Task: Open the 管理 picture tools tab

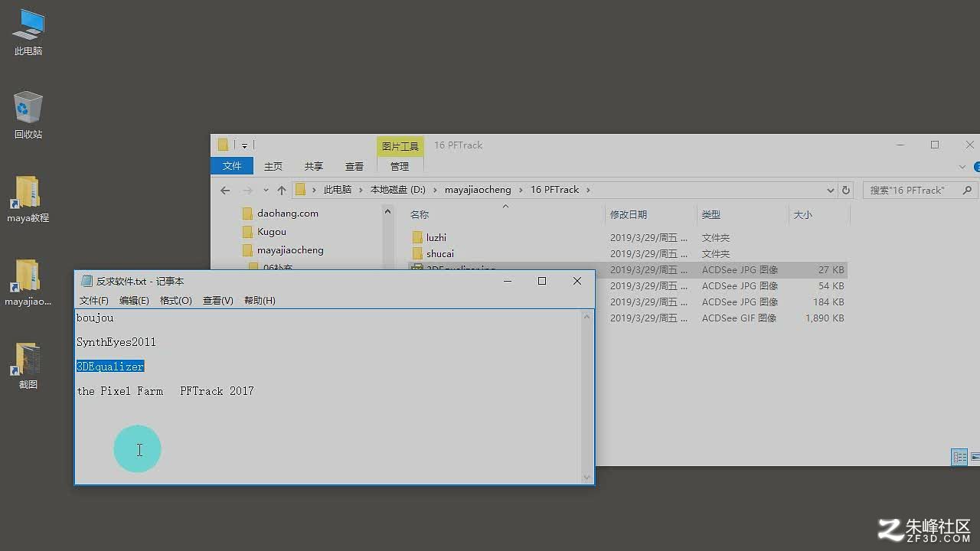Action: (x=400, y=166)
